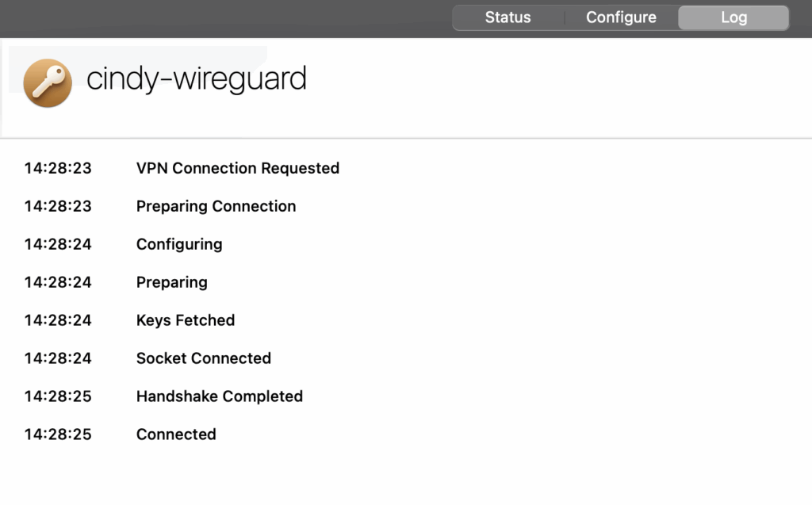The image size is (812, 505).
Task: Click timestamp beside 'VPN Connection Requested'
Action: [x=58, y=168]
